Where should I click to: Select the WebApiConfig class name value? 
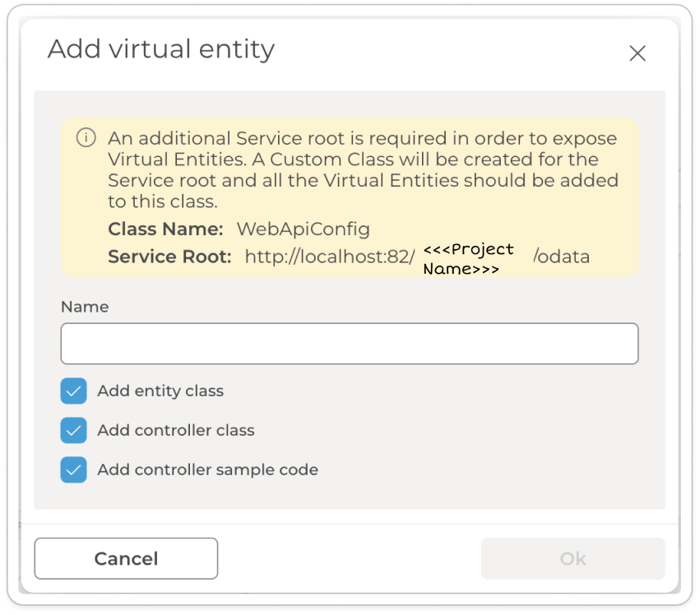(303, 229)
